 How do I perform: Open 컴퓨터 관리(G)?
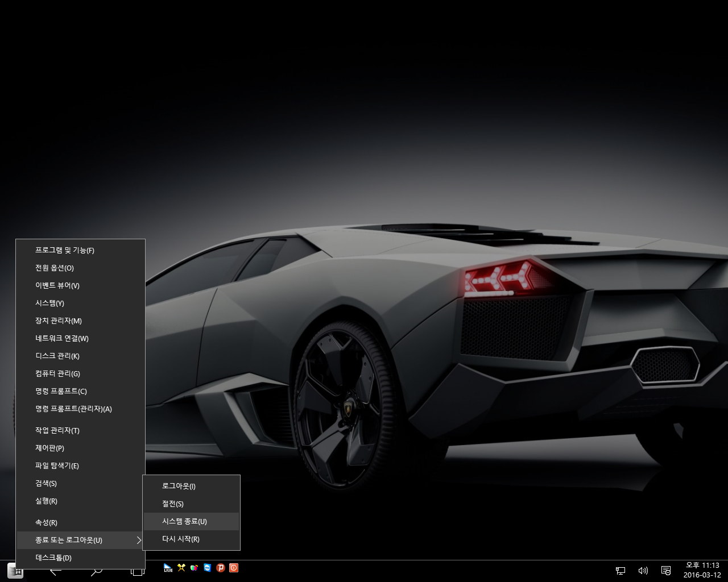coord(80,373)
